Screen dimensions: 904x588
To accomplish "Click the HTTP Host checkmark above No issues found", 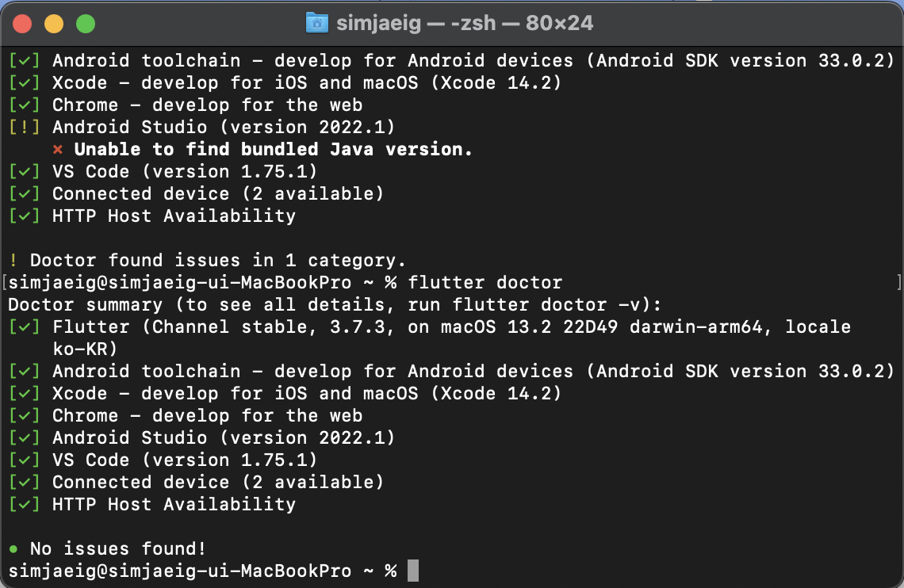I will click(x=25, y=504).
